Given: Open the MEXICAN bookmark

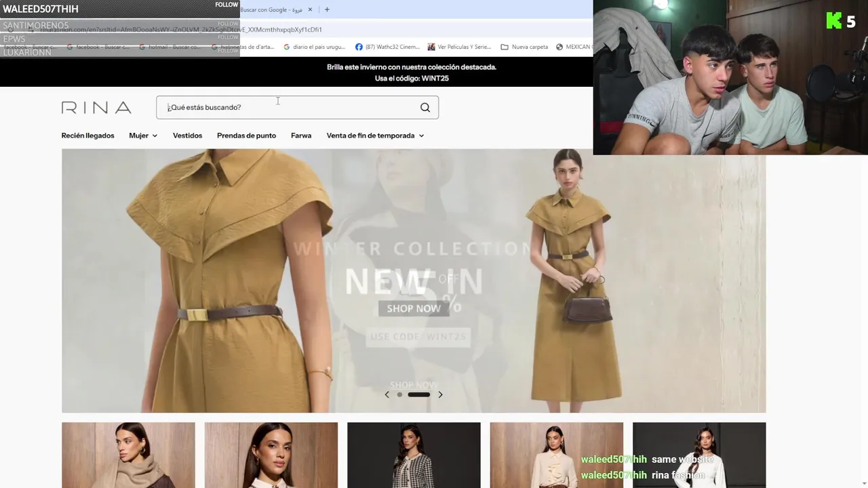Looking at the screenshot, I should 574,47.
